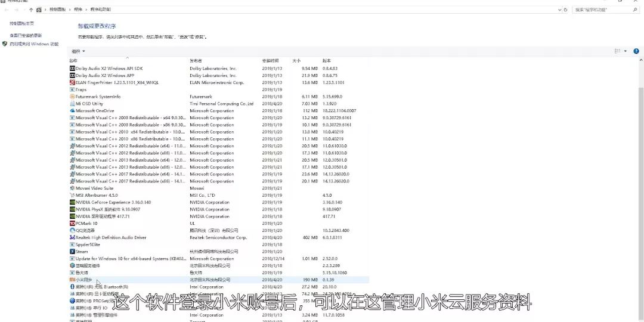Click the change view icon button

(617, 51)
